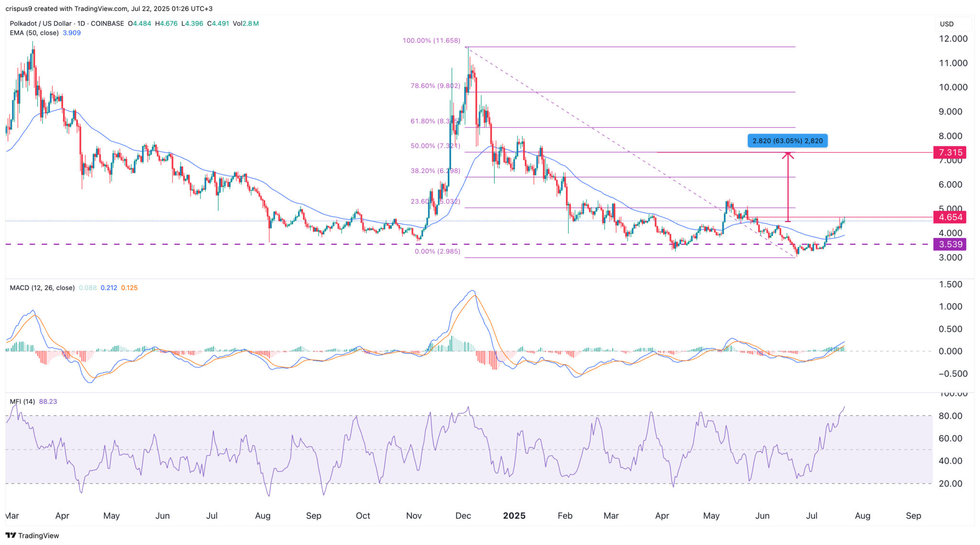The height and width of the screenshot is (545, 980).
Task: Select the 78.60% (9.802) Fibonacci label
Action: pos(435,86)
